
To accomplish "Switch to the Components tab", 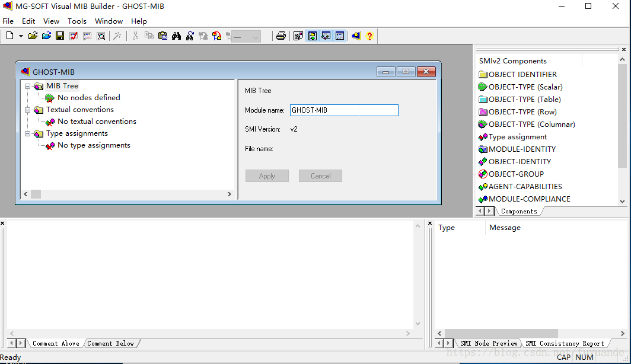I will point(519,211).
